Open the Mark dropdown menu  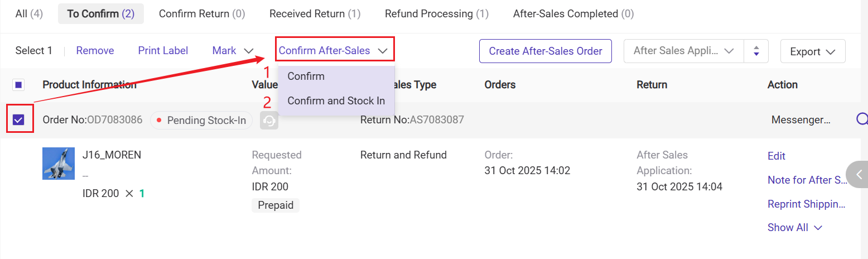[x=233, y=51]
